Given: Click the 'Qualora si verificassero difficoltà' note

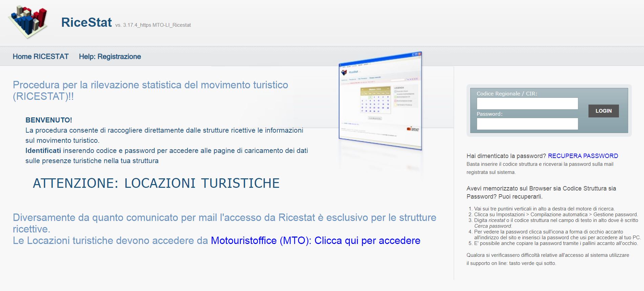Looking at the screenshot, I should pos(548,259).
